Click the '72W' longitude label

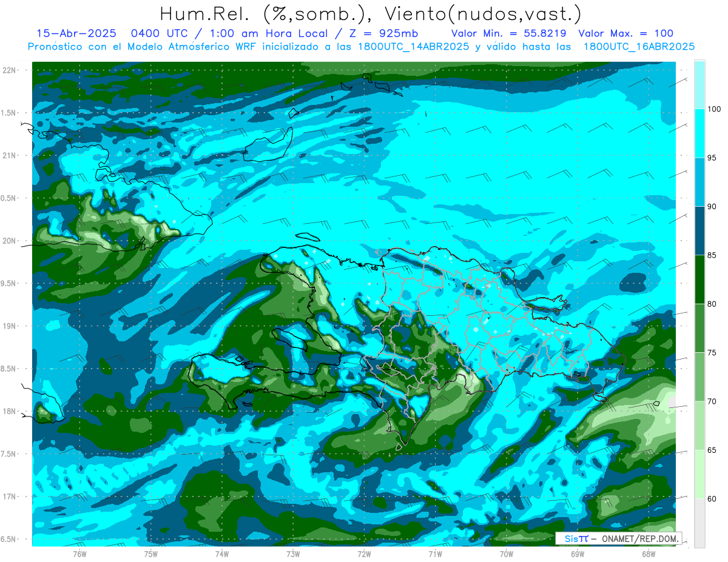364,554
